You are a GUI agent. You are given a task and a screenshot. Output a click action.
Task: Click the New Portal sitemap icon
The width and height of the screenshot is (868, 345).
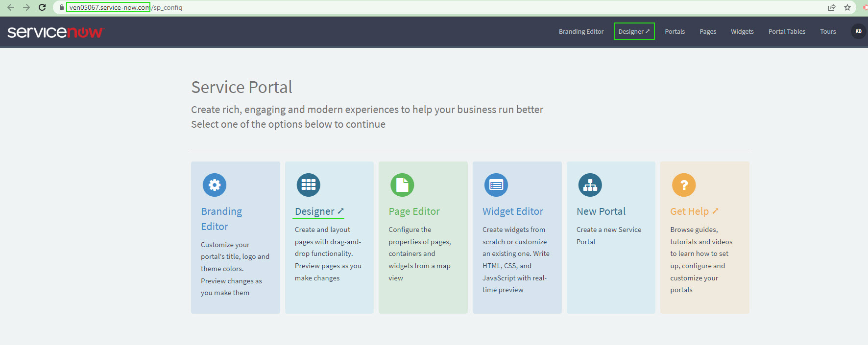tap(590, 185)
